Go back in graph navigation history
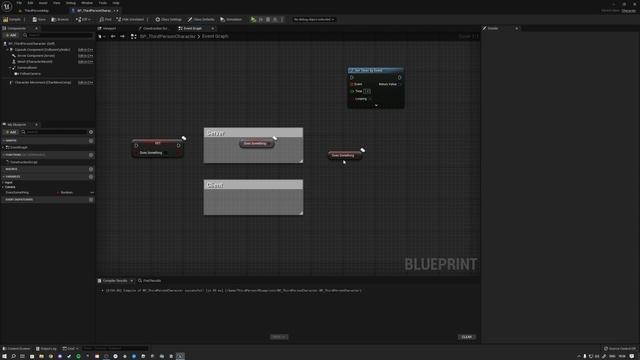 pos(113,36)
